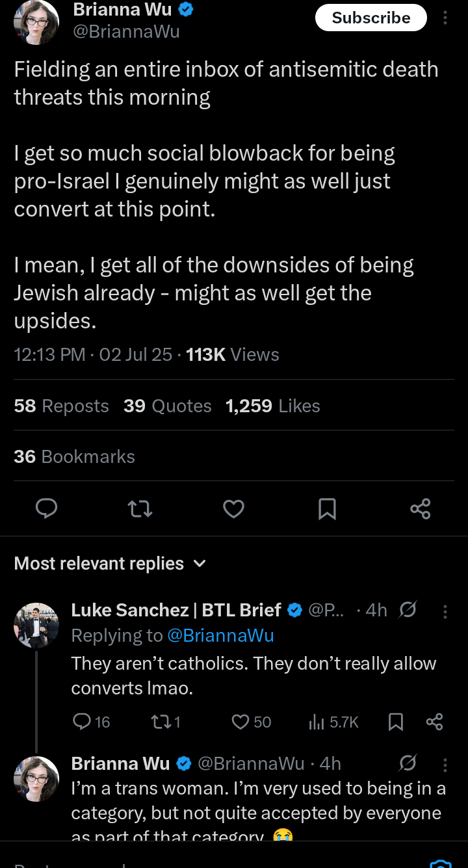Open the more options menu on Luke Sanchez's reply
The width and height of the screenshot is (468, 868).
click(x=445, y=611)
